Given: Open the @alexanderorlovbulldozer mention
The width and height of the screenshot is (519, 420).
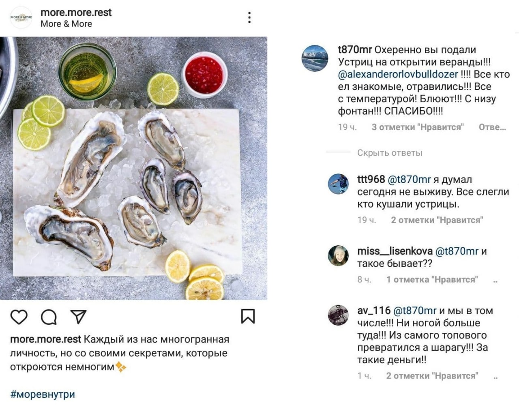Looking at the screenshot, I should click(x=398, y=75).
